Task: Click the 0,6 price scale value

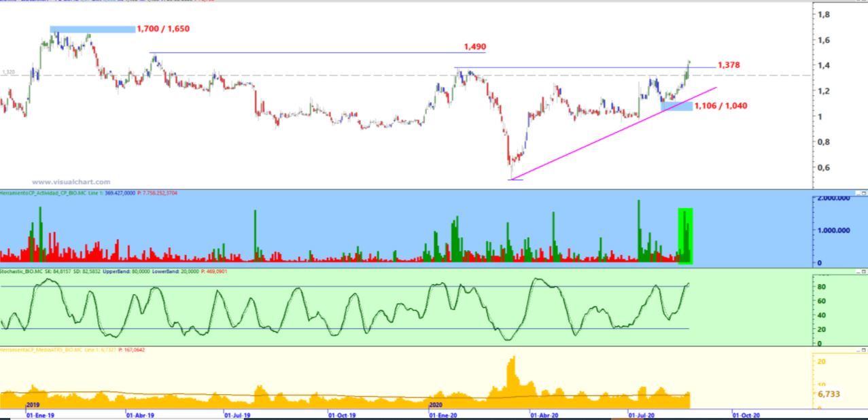Action: tap(823, 167)
